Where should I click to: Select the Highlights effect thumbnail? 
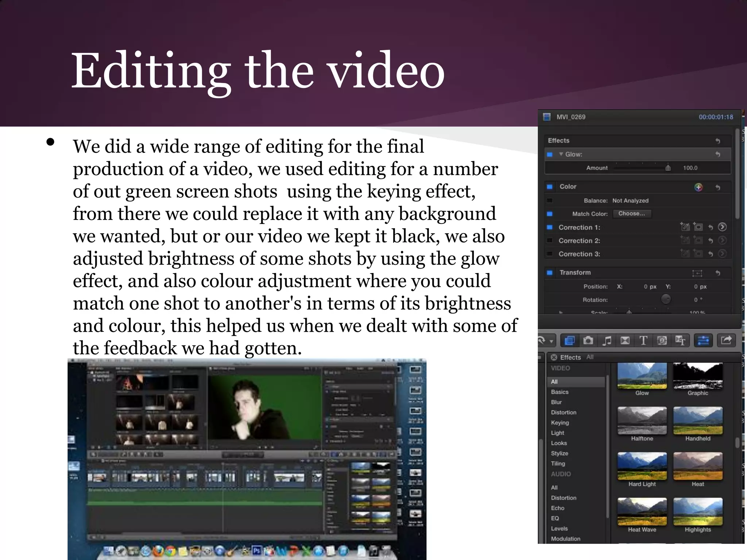(698, 512)
